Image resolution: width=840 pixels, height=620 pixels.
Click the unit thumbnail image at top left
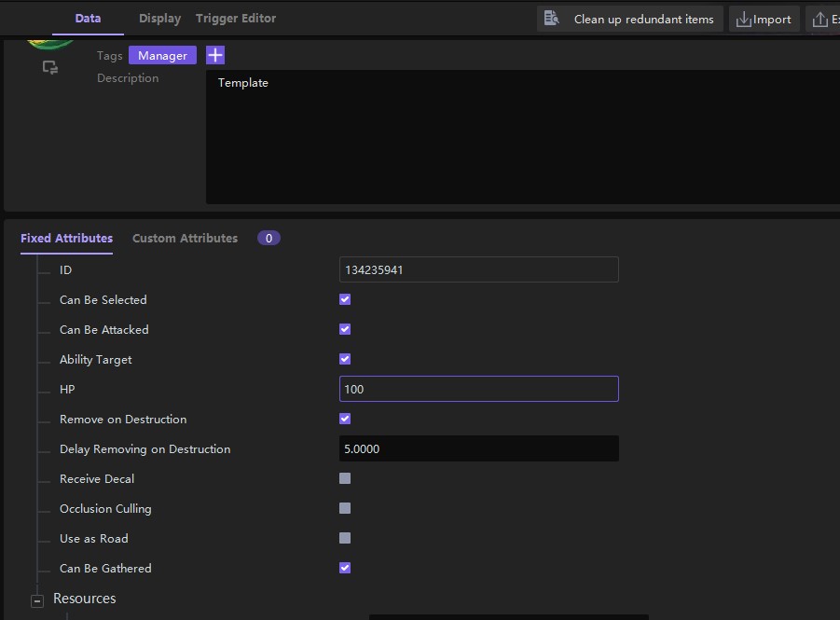click(x=50, y=43)
